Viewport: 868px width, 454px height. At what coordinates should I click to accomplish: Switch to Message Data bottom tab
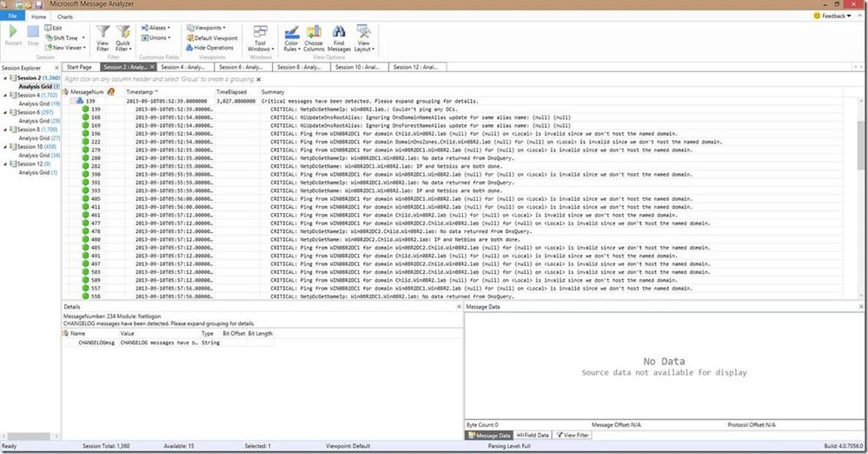pos(489,435)
